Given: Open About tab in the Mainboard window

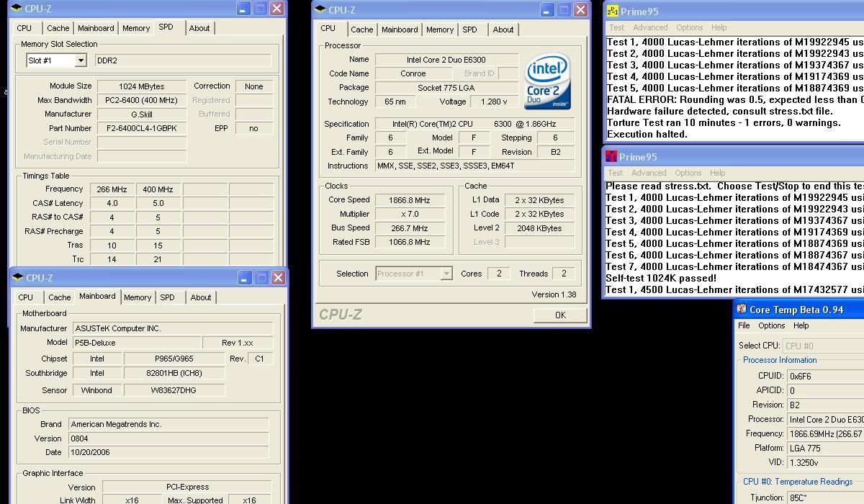Looking at the screenshot, I should click(x=201, y=297).
